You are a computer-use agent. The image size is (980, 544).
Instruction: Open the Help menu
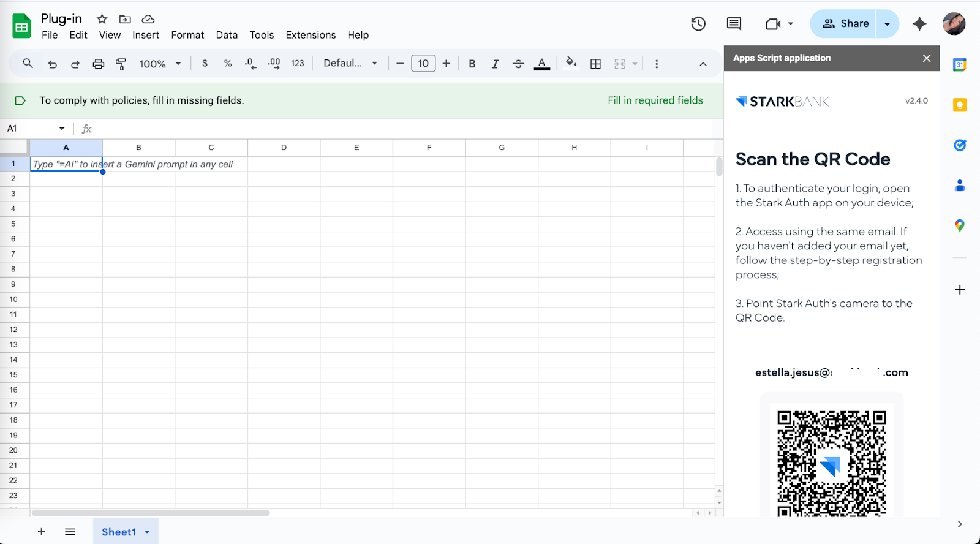pyautogui.click(x=358, y=35)
